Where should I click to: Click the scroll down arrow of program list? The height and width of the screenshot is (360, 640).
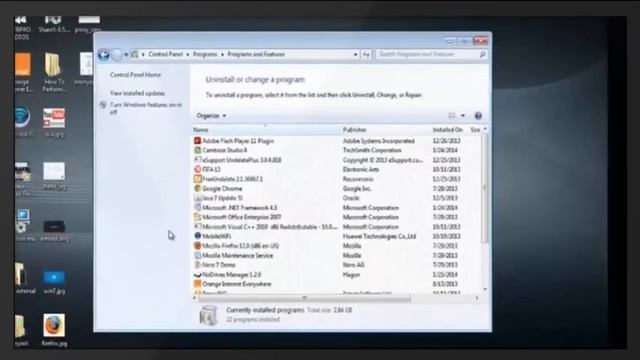pos(485,289)
